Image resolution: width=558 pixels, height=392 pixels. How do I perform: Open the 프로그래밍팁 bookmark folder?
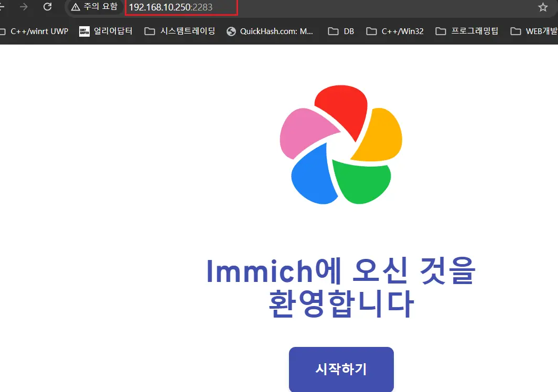tap(467, 31)
